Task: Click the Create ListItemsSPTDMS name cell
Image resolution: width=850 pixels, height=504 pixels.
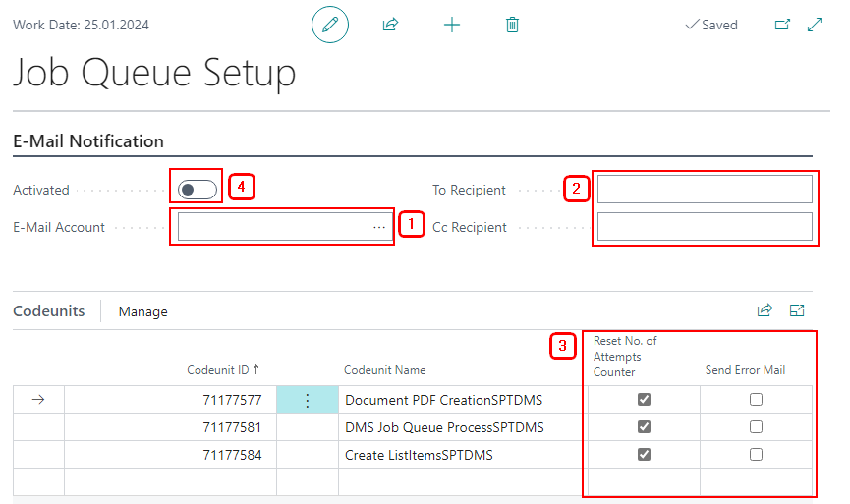Action: 461,455
